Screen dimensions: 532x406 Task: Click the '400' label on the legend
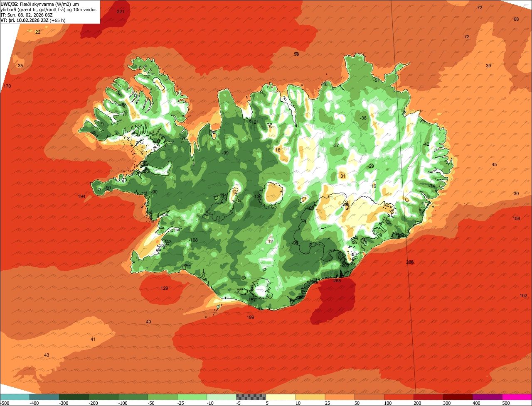pyautogui.click(x=476, y=403)
